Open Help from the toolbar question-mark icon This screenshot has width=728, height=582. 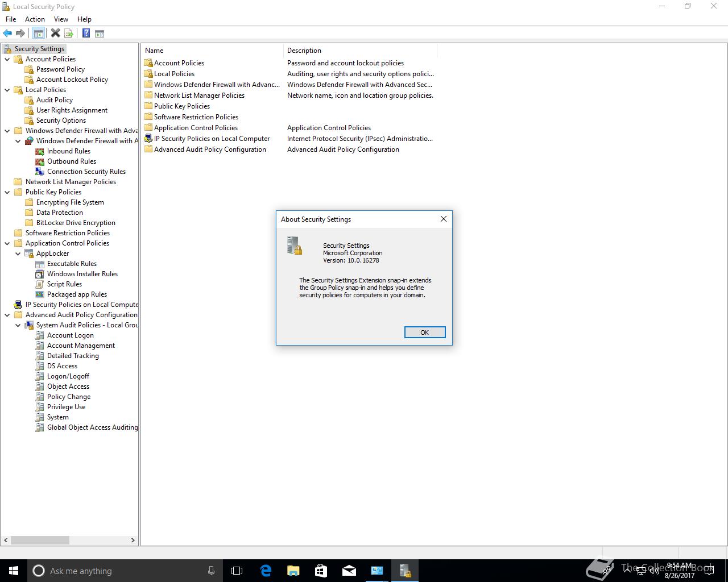click(86, 34)
